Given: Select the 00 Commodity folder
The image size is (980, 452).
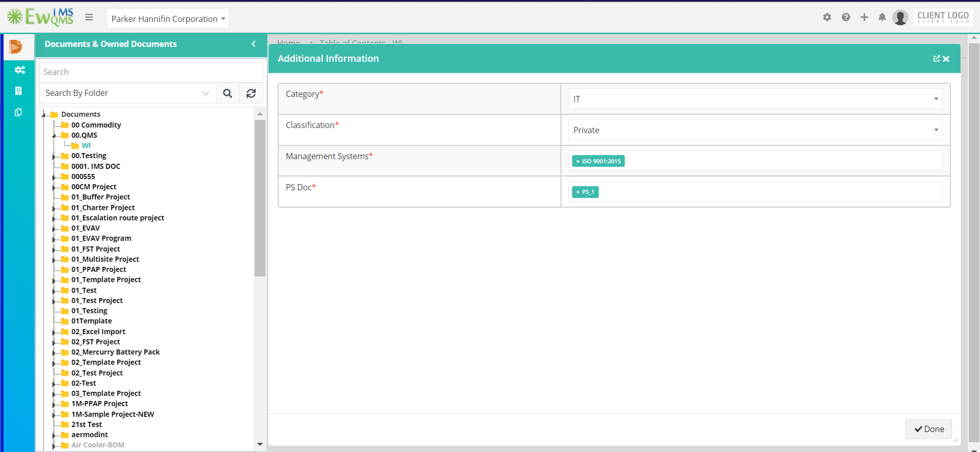Looking at the screenshot, I should tap(96, 125).
